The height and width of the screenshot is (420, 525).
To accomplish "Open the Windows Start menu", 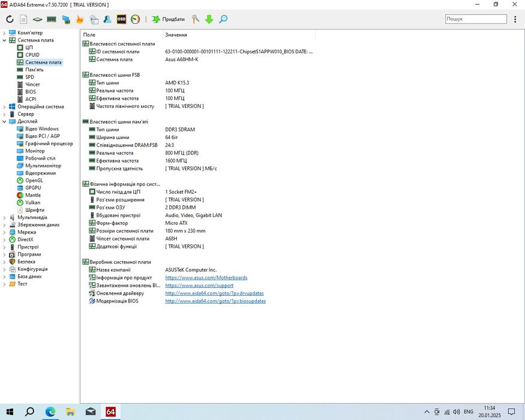I will coord(10,412).
